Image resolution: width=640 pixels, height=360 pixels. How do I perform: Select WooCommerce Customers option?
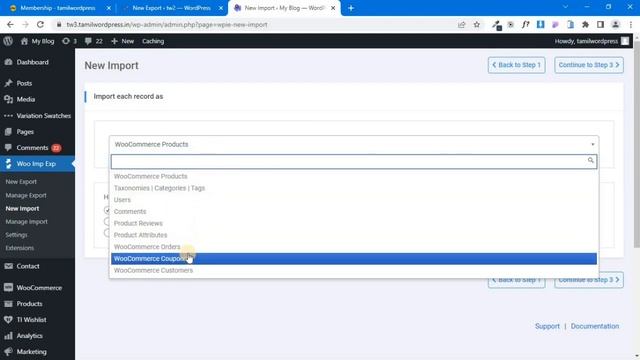point(354,270)
